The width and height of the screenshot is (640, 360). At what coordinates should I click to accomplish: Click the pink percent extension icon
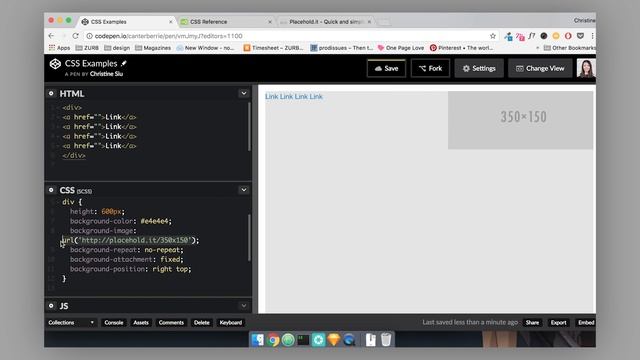520,36
